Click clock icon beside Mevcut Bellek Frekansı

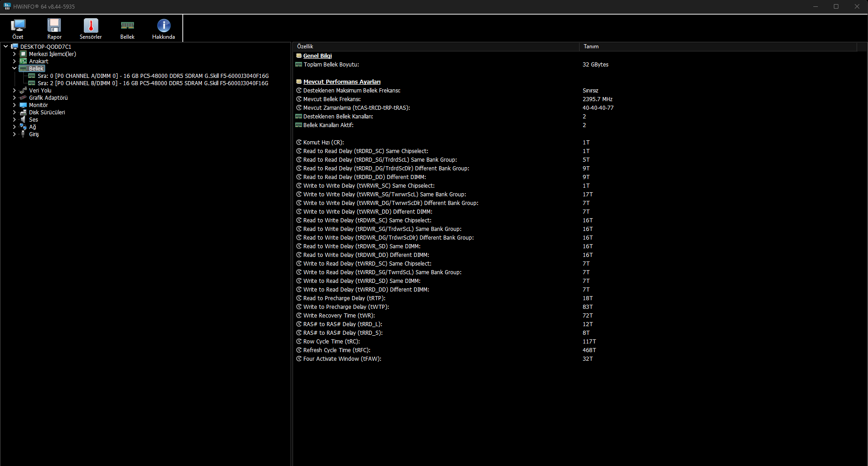pyautogui.click(x=299, y=99)
